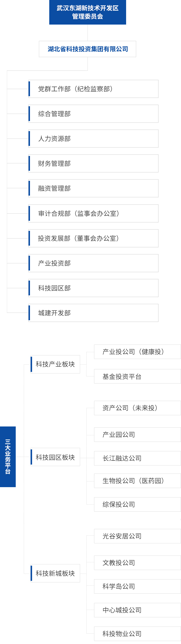Open the 科技新城板块 node
Image resolution: width=181 pixels, height=644 pixels.
pos(55,573)
